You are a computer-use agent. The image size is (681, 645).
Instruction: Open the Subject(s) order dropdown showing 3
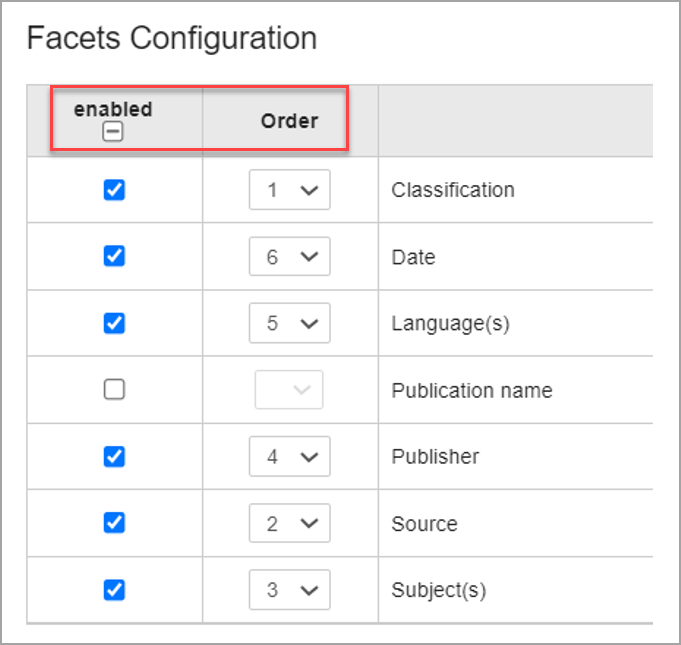(x=290, y=590)
